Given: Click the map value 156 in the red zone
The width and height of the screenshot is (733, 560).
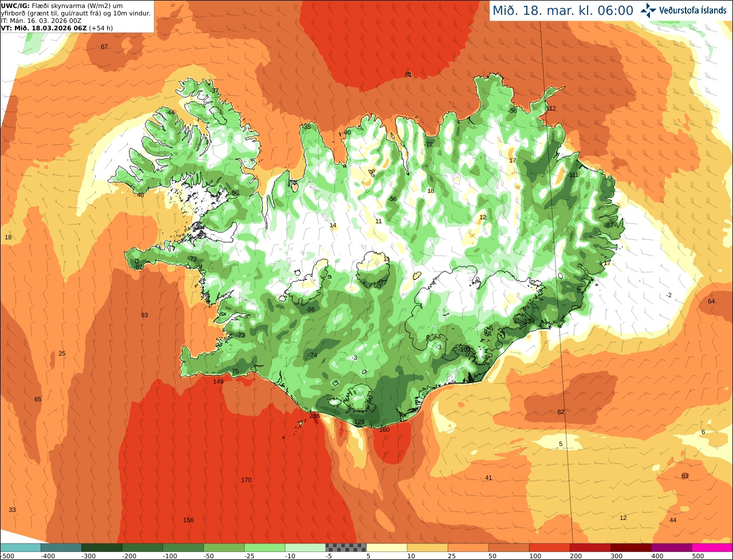Looking at the screenshot, I should (188, 520).
